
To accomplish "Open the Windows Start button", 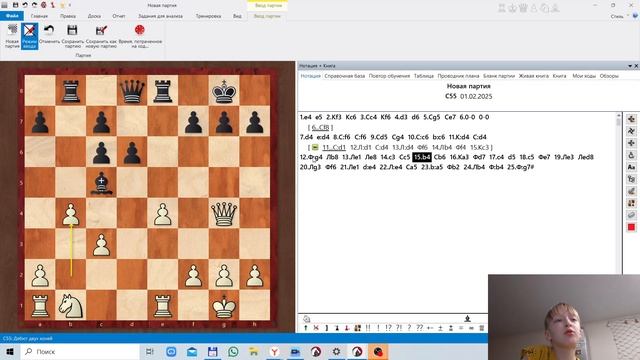I will pos(10,351).
